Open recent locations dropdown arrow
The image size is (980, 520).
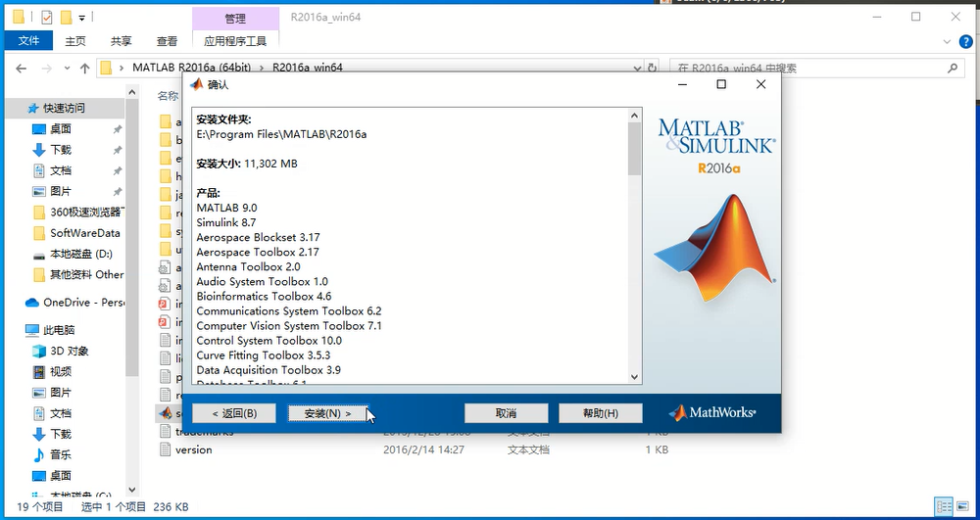coord(67,68)
